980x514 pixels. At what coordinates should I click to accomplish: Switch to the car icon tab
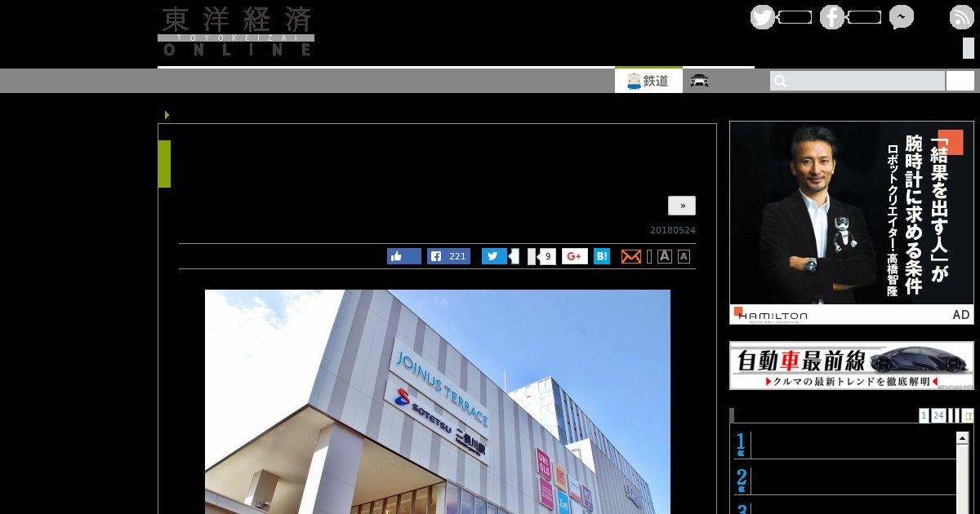(699, 81)
